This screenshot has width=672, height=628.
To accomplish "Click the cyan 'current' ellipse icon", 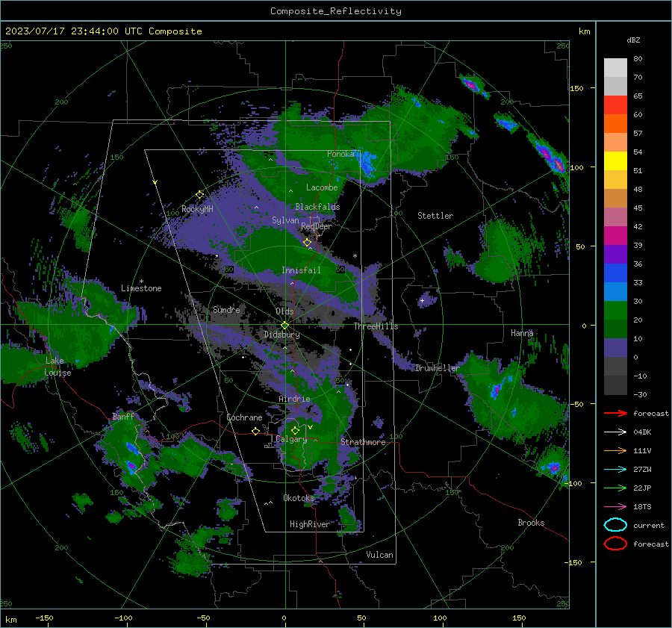I will 615,525.
